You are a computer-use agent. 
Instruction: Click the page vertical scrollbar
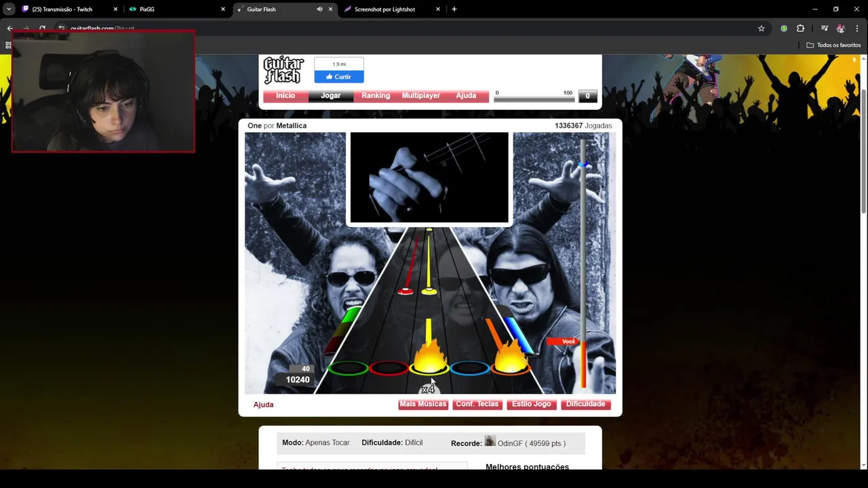(x=863, y=152)
